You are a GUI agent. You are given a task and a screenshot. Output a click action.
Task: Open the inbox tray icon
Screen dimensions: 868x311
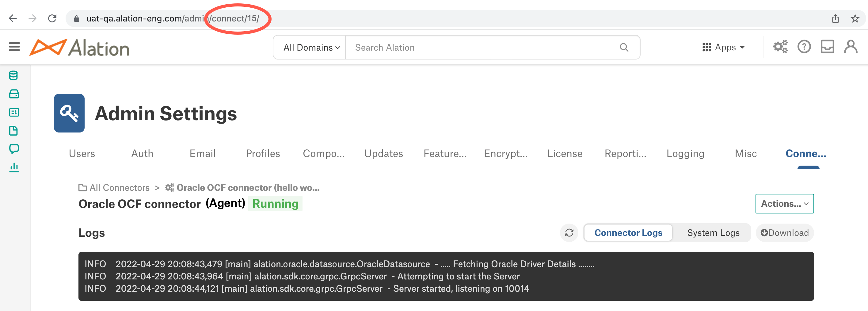[827, 47]
